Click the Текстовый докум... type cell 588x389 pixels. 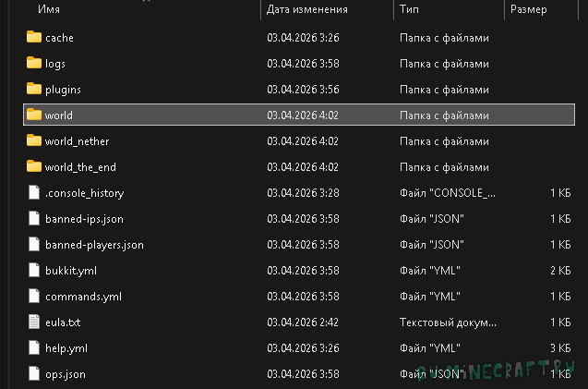(x=448, y=322)
